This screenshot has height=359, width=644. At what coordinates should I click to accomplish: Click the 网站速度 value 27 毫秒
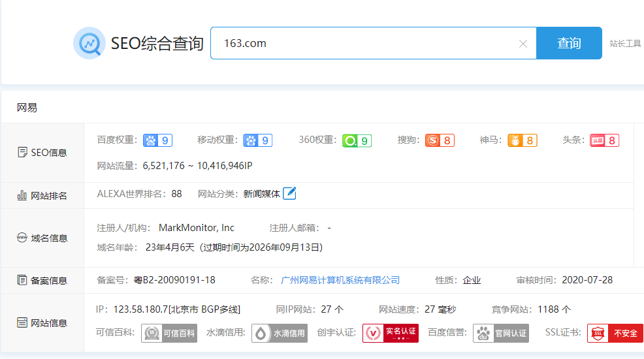[x=440, y=309]
